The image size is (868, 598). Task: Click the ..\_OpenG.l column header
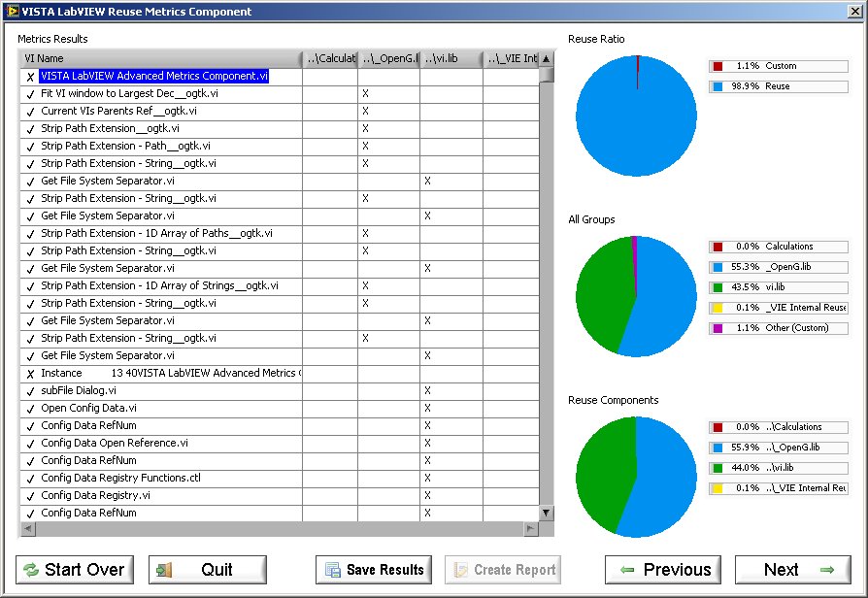389,58
